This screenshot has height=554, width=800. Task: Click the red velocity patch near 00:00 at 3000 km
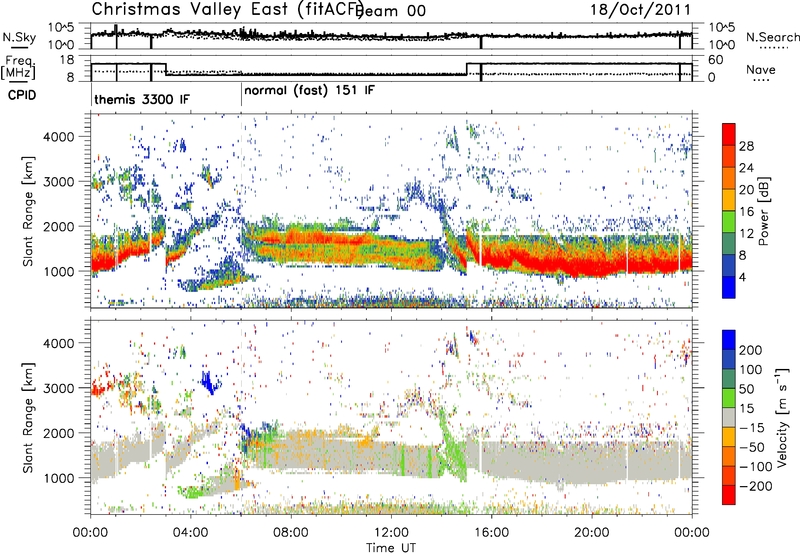pos(98,389)
